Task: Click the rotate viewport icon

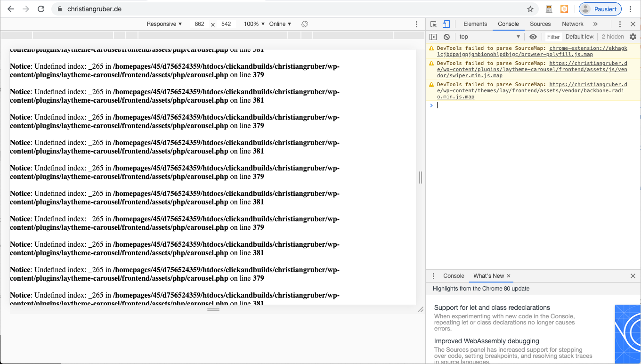Action: (x=305, y=24)
